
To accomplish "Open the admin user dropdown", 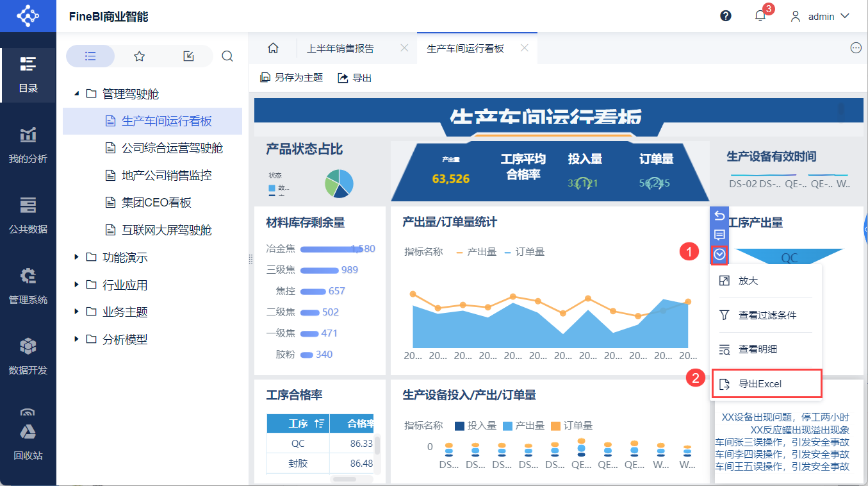I will coord(821,16).
